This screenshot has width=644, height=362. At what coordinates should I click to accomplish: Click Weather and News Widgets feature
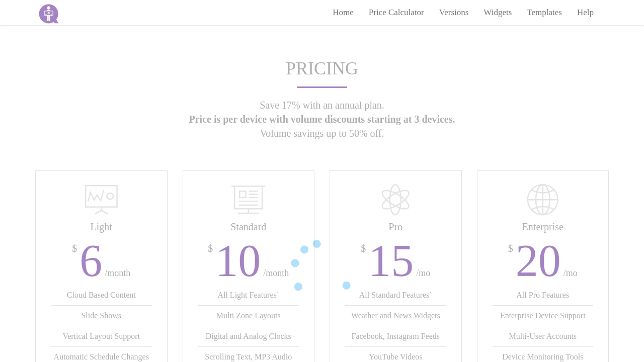[395, 316]
